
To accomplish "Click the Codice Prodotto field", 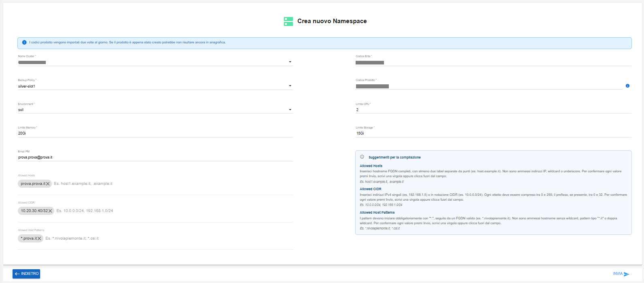I will (489, 86).
